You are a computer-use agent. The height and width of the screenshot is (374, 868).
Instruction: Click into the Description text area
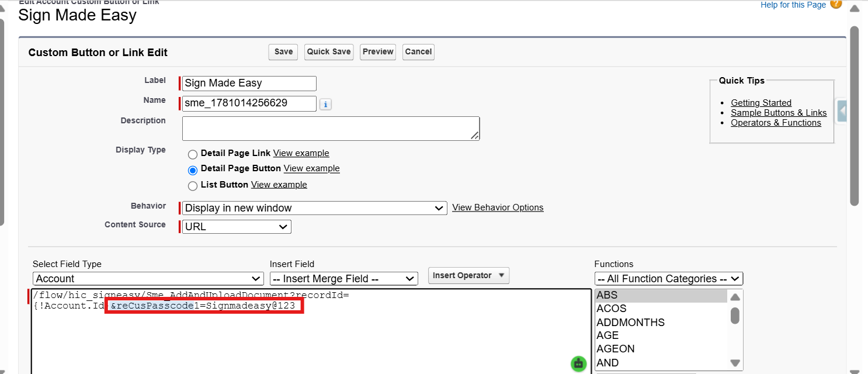point(331,128)
